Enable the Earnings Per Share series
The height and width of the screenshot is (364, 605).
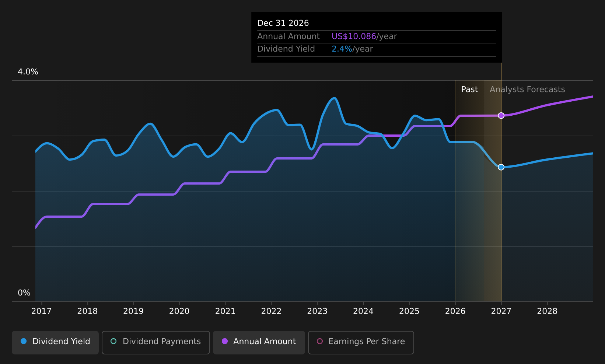pos(361,342)
